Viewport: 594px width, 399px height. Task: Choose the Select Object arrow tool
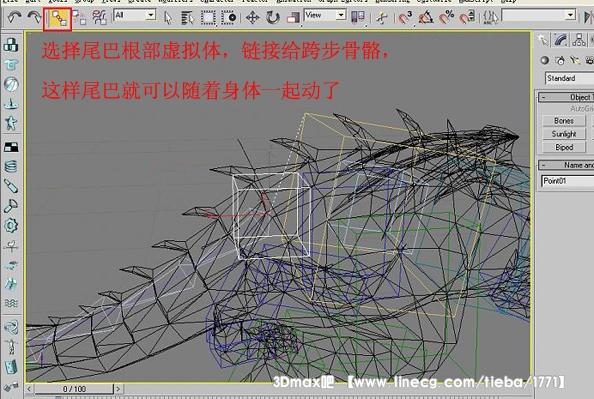coord(168,17)
